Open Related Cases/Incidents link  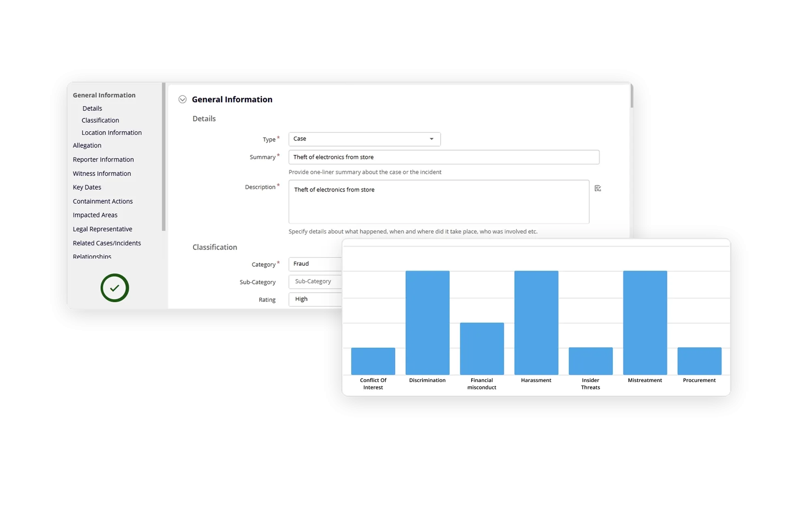(x=107, y=243)
